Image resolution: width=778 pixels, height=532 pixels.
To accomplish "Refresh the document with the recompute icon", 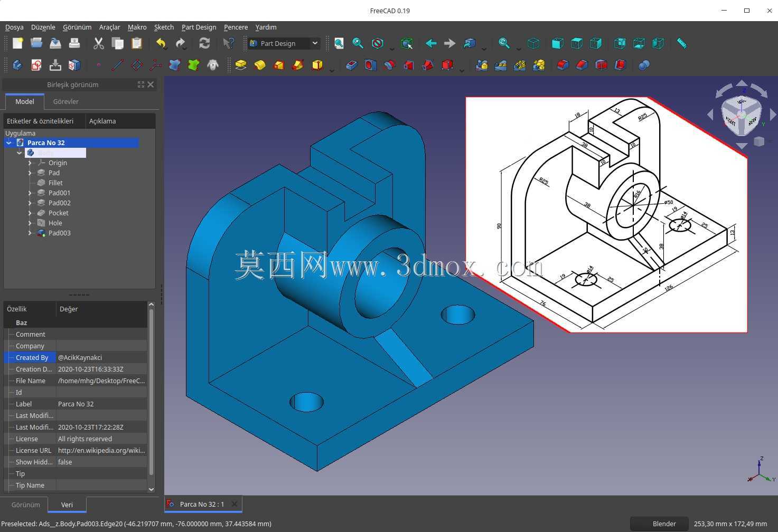I will point(204,43).
